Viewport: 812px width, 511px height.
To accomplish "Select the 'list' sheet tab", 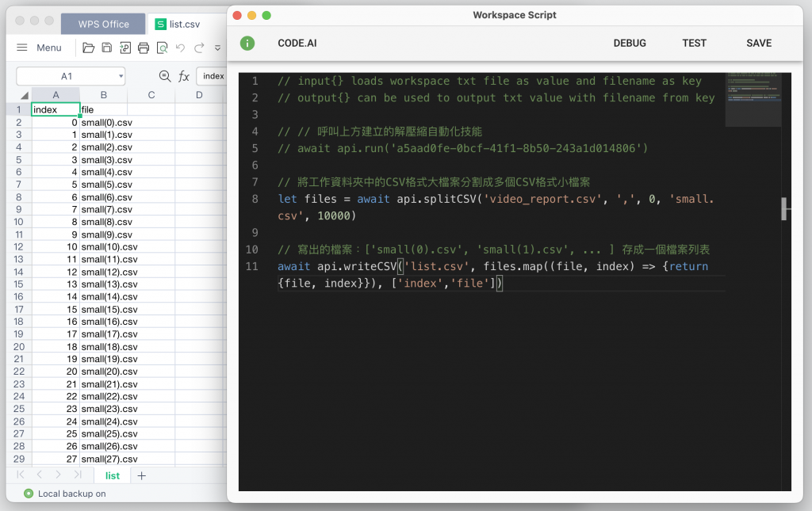I will (x=113, y=476).
